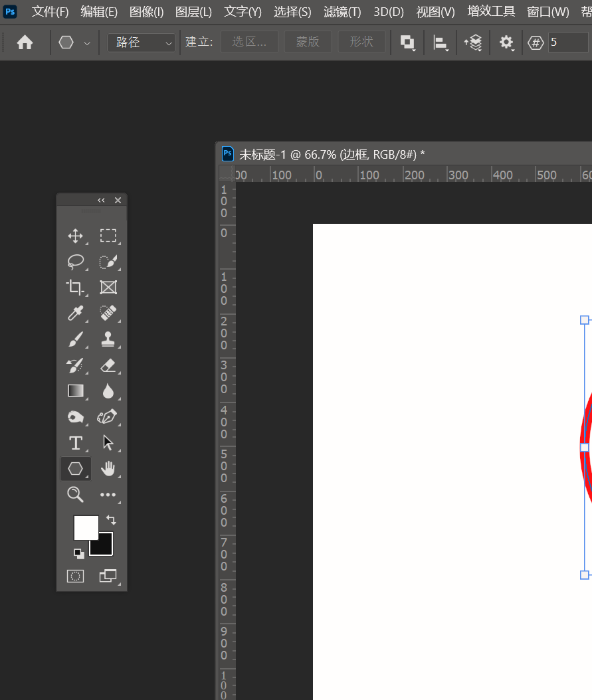The height and width of the screenshot is (700, 592).
Task: Open the 增效工具 menu
Action: 491,11
